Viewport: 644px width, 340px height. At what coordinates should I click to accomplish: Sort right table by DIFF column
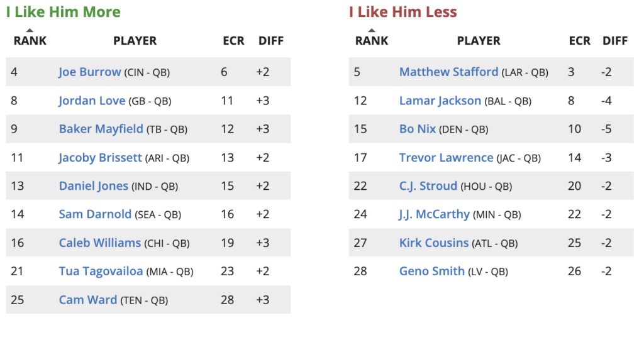tap(614, 41)
